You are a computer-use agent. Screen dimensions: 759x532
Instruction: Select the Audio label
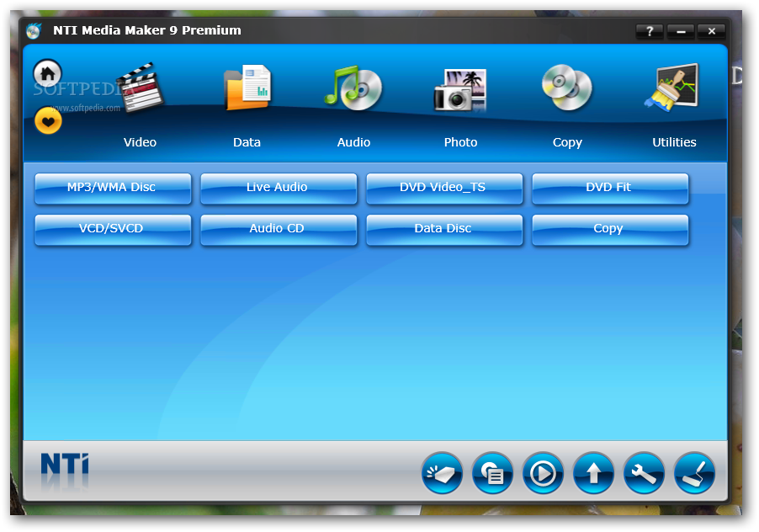click(x=354, y=142)
